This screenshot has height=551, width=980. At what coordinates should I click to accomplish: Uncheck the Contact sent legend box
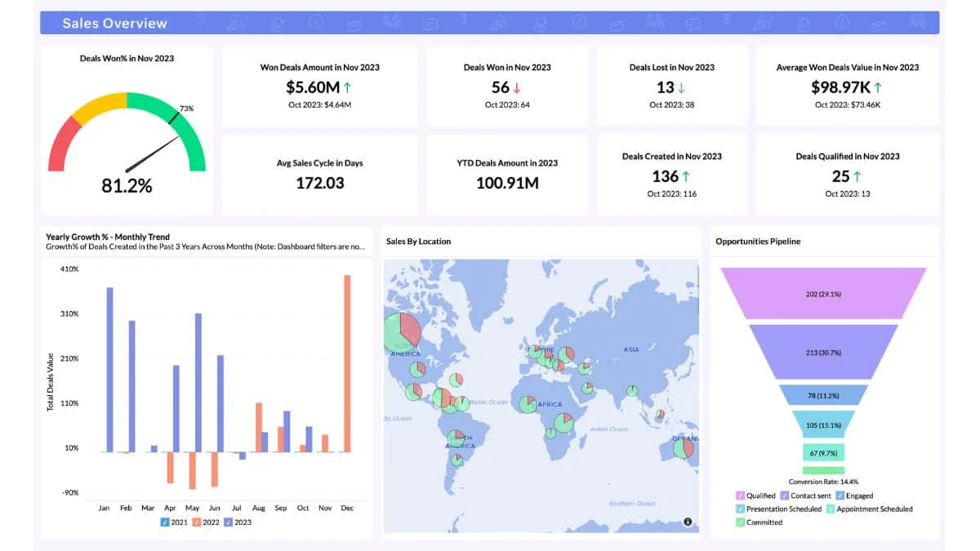tap(785, 495)
